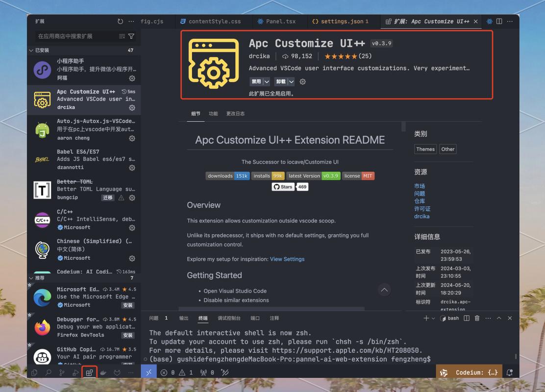
Task: Install Microsoft Edge Tools extension
Action: point(128,305)
